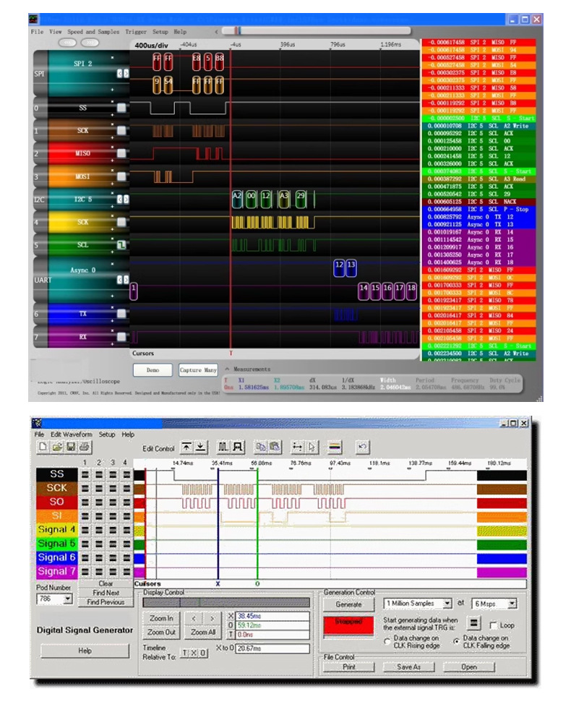
Task: Open the Pod Number 786 dropdown
Action: coord(68,599)
